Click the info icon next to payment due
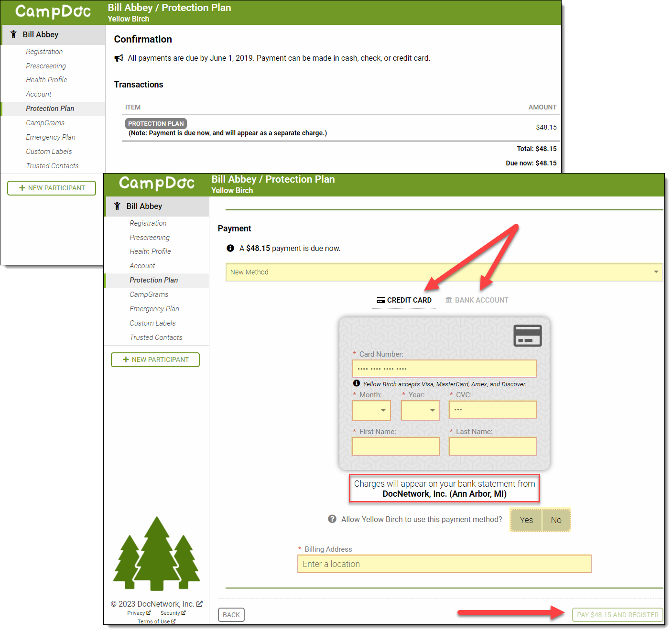 pyautogui.click(x=230, y=248)
